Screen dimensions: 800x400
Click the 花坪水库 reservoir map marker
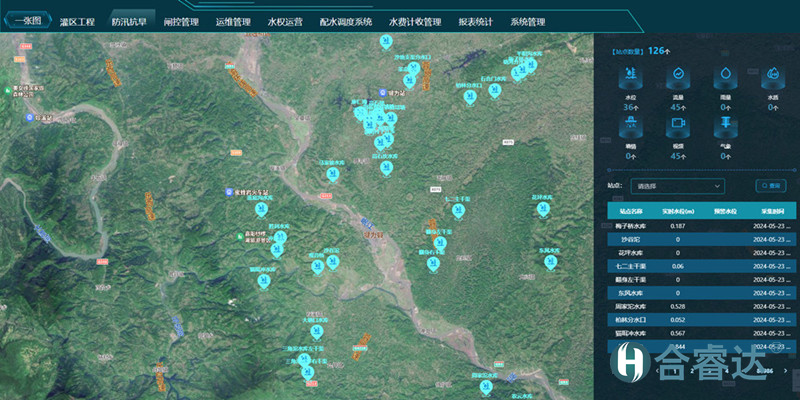pos(543,210)
